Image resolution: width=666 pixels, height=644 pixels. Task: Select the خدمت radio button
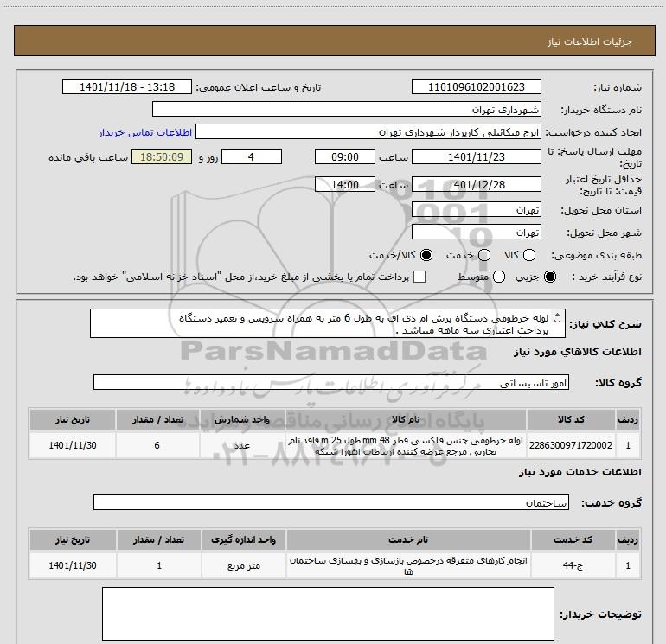point(484,255)
